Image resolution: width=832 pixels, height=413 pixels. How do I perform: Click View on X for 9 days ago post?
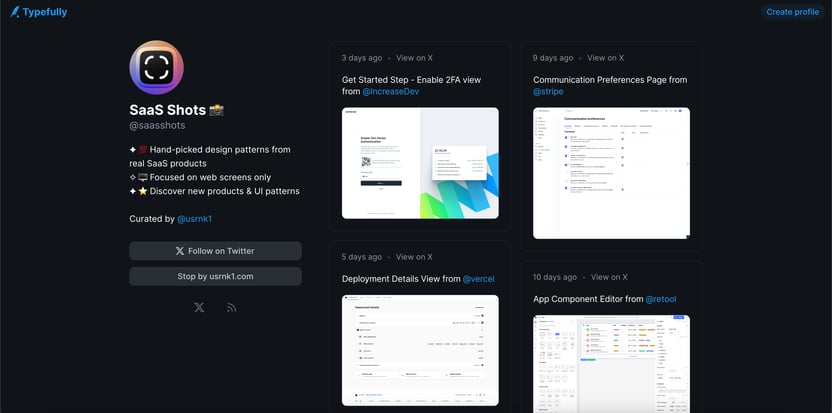pyautogui.click(x=605, y=58)
